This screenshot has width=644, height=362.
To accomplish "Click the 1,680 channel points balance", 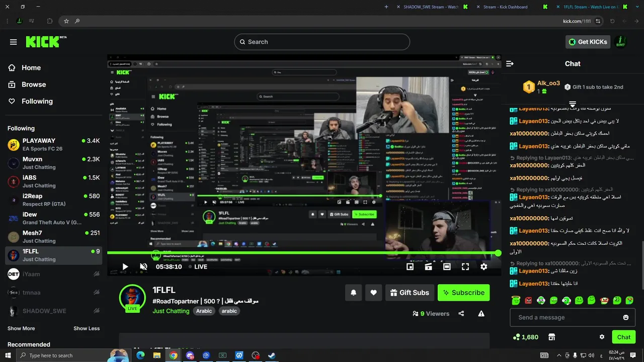I will (525, 337).
